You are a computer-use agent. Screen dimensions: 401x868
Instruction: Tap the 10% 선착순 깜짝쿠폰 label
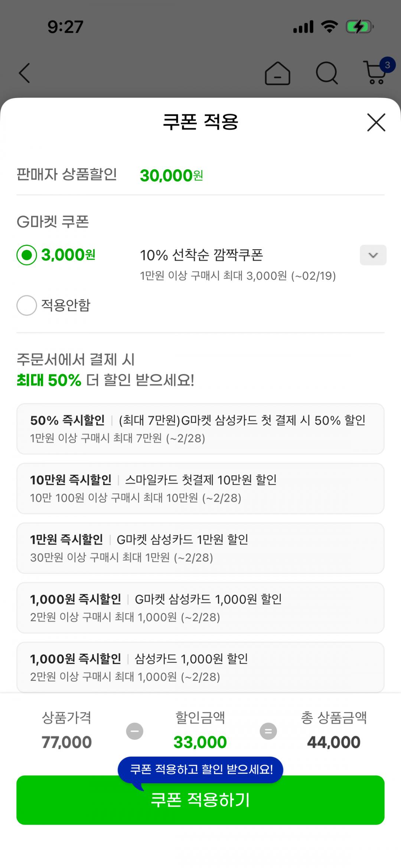coord(201,255)
